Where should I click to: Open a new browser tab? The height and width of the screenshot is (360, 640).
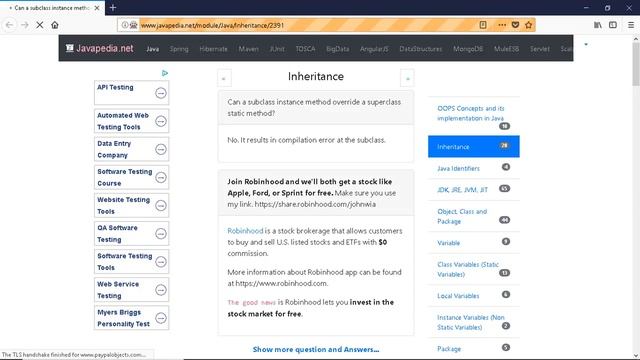click(113, 7)
